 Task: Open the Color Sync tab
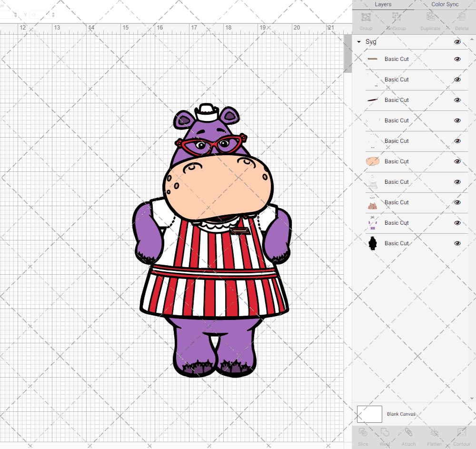(445, 5)
